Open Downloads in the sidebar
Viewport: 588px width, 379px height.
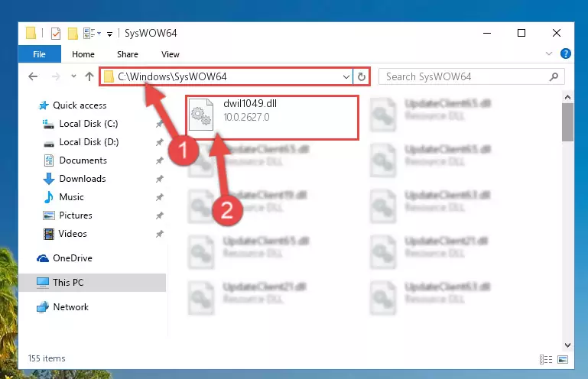tap(75, 179)
